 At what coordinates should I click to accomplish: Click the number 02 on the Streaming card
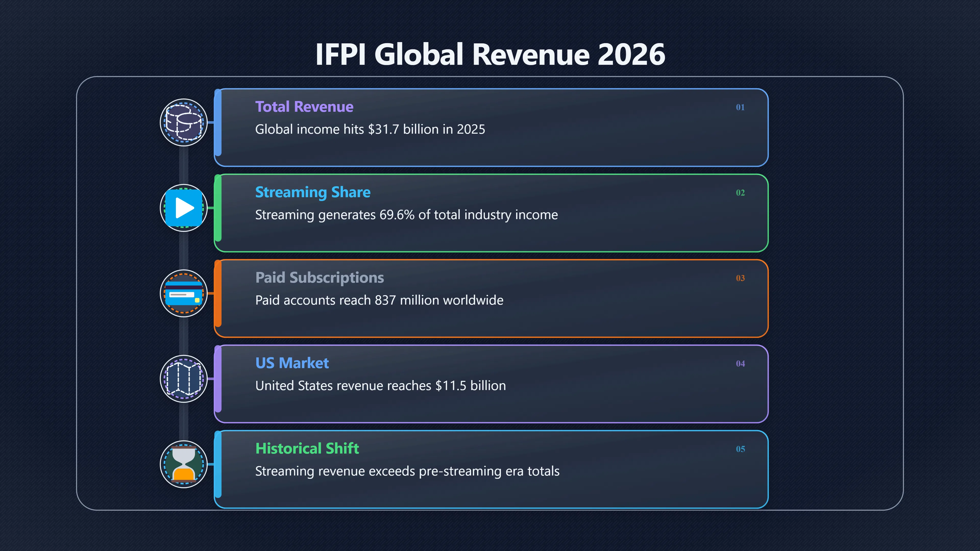740,193
